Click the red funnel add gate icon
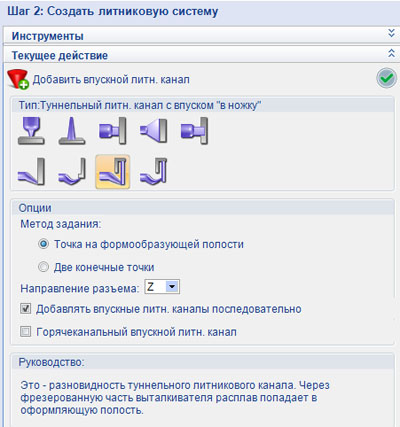The width and height of the screenshot is (400, 427). click(18, 79)
